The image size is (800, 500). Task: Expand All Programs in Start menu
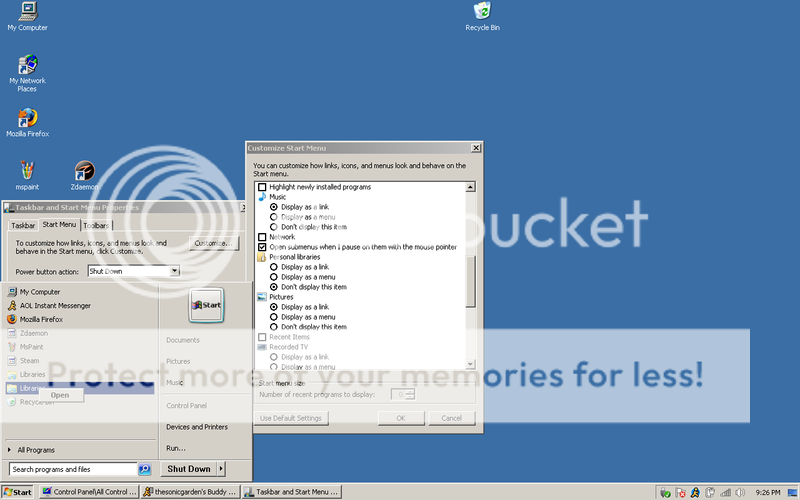point(35,450)
